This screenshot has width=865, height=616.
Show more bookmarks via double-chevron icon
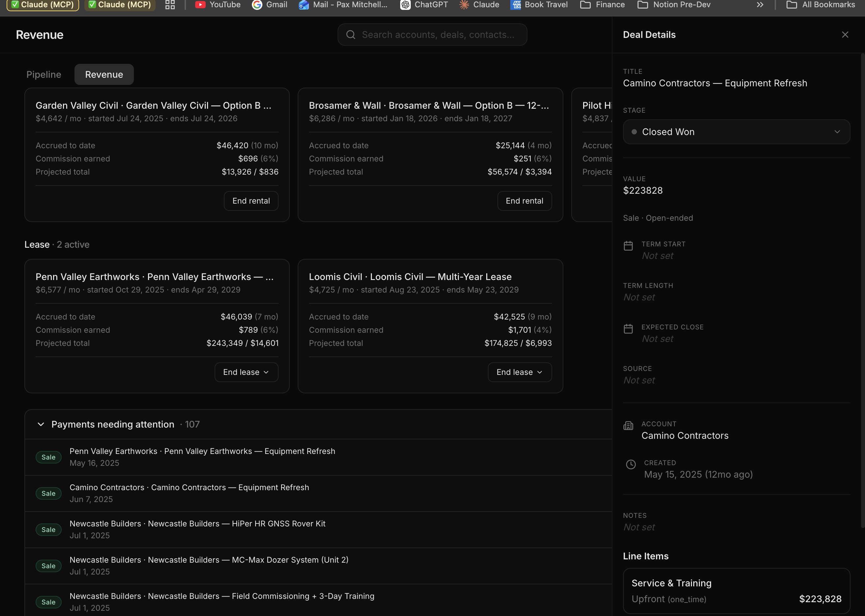pyautogui.click(x=760, y=5)
